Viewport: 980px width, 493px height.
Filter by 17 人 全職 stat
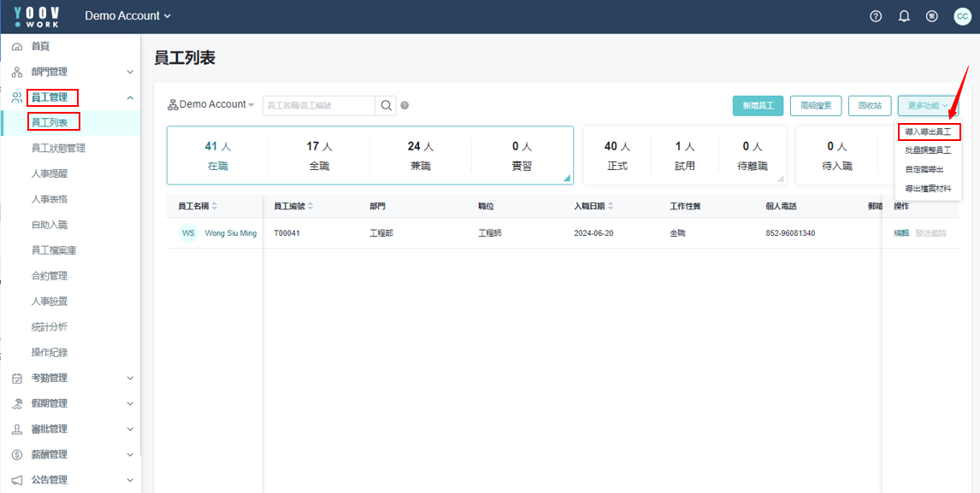pos(319,156)
